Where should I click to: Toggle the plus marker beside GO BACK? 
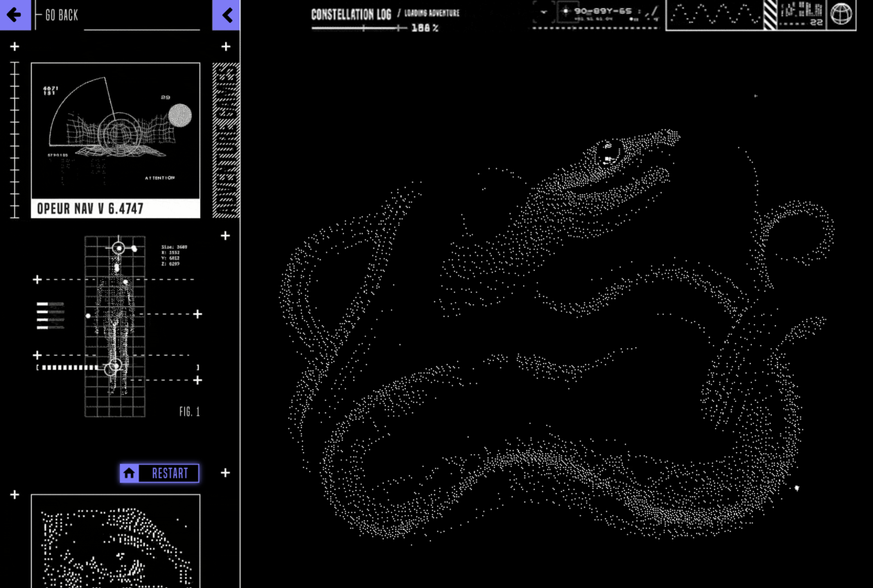coord(15,46)
